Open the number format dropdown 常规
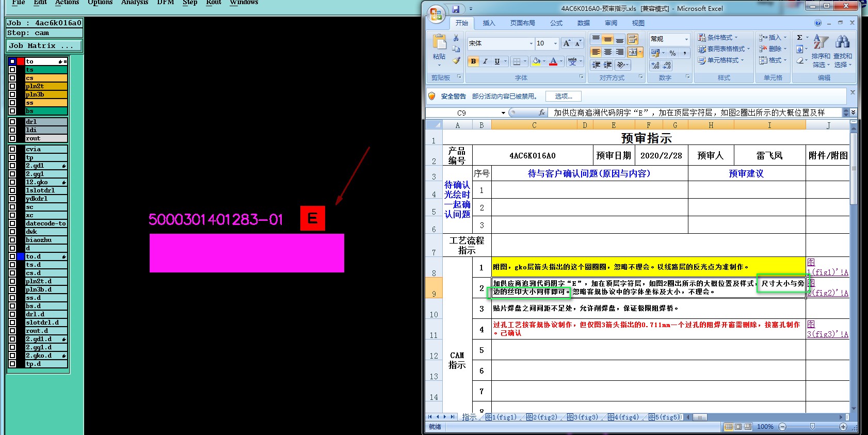The width and height of the screenshot is (868, 435). pos(686,39)
